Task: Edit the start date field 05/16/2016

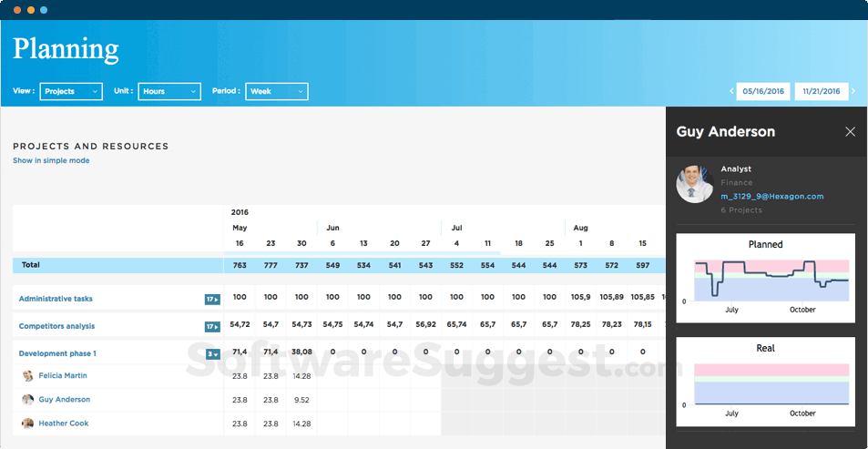Action: tap(762, 91)
